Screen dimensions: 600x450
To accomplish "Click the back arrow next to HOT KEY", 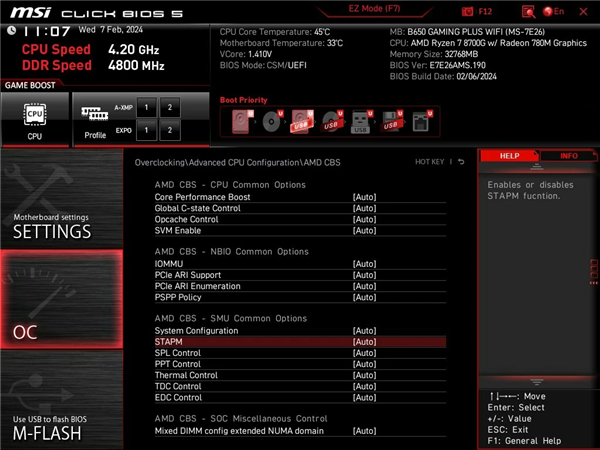I will click(461, 162).
